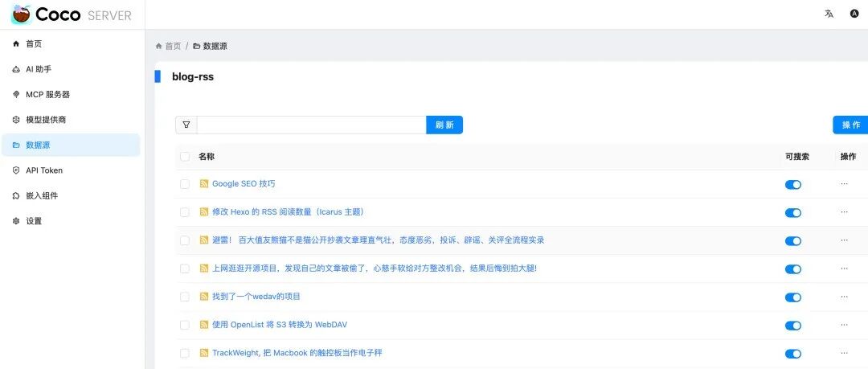Toggle searchable switch for 使用 OpenList row
The width and height of the screenshot is (868, 369).
point(792,326)
